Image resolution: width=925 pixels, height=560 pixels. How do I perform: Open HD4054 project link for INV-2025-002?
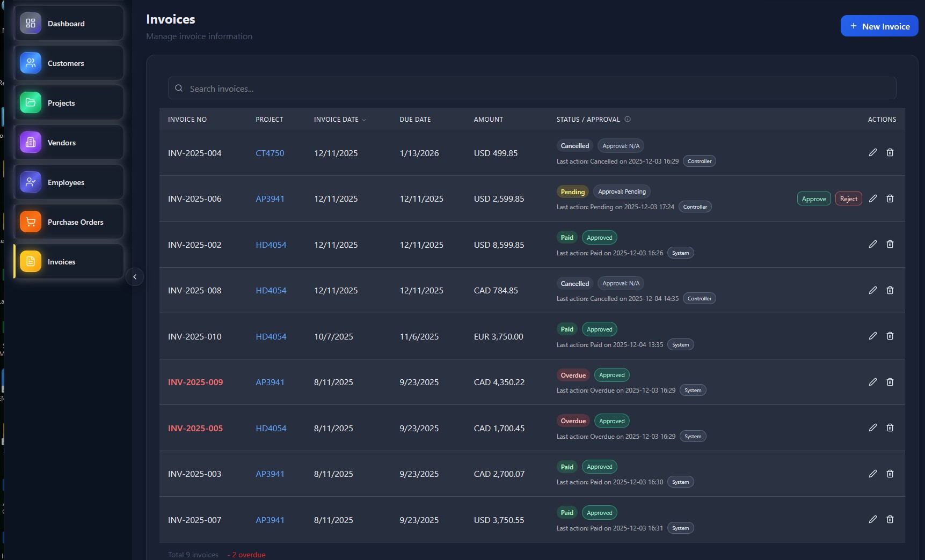pos(271,245)
